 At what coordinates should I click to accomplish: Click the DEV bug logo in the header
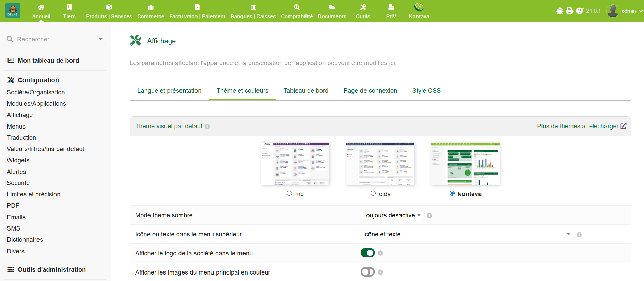[13, 11]
